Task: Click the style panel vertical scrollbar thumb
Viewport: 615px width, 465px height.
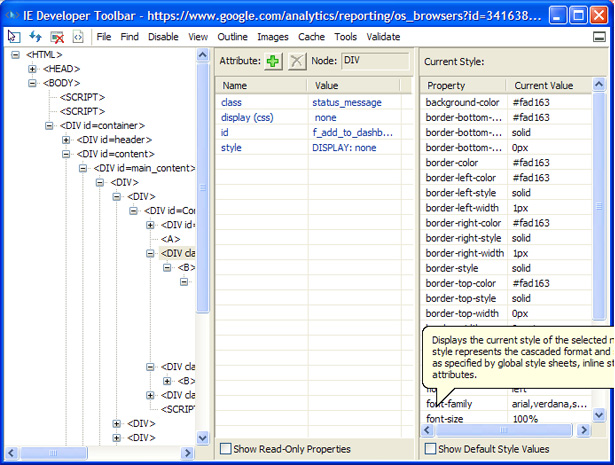Action: point(599,206)
